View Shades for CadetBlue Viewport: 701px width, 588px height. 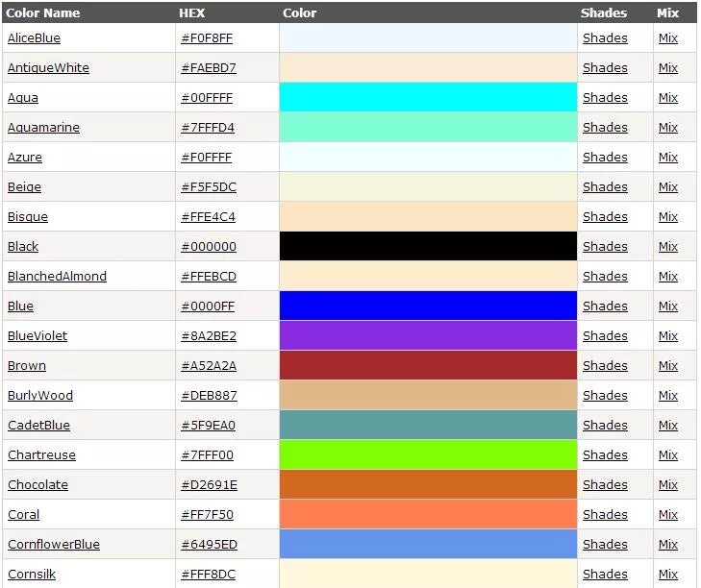[x=606, y=426]
